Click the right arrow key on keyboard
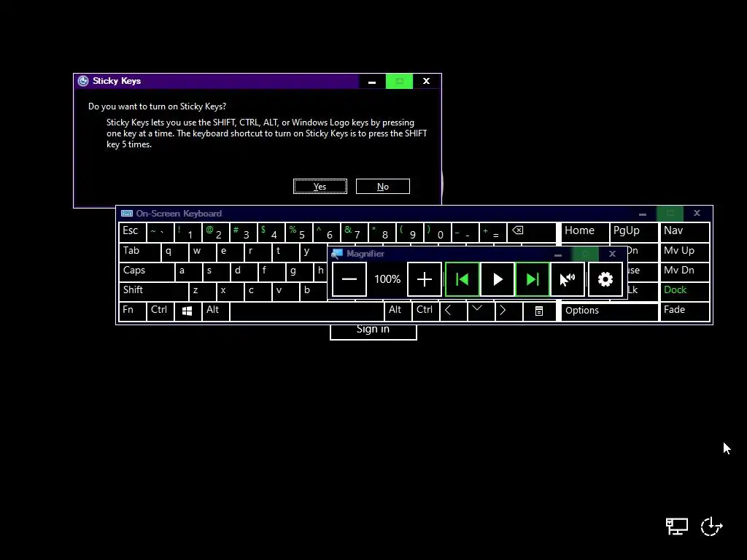 (508, 311)
